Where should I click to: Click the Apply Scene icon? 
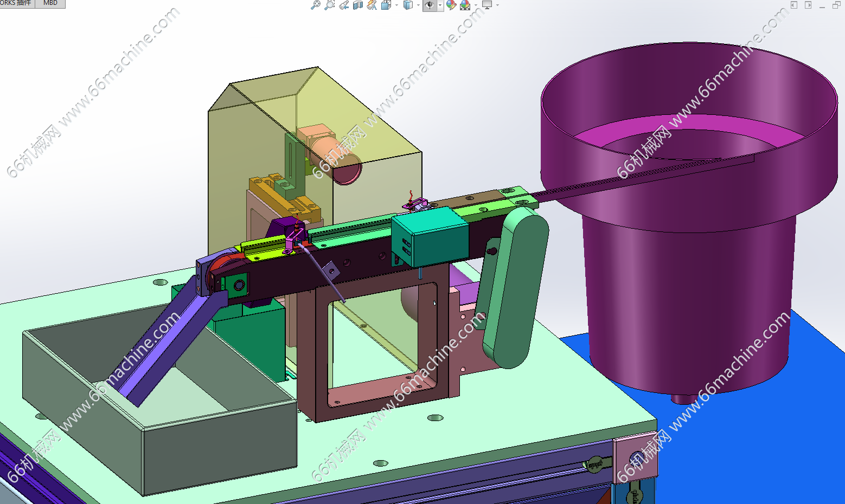tap(465, 5)
